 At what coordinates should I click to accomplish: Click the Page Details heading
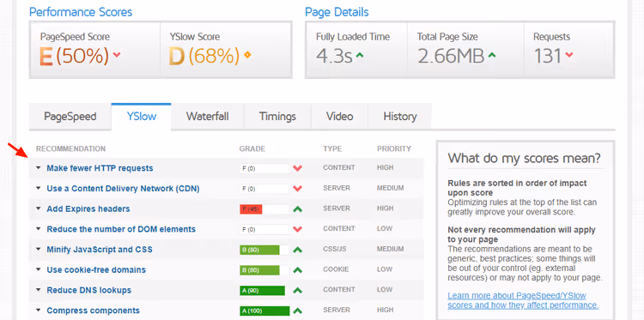[x=337, y=12]
